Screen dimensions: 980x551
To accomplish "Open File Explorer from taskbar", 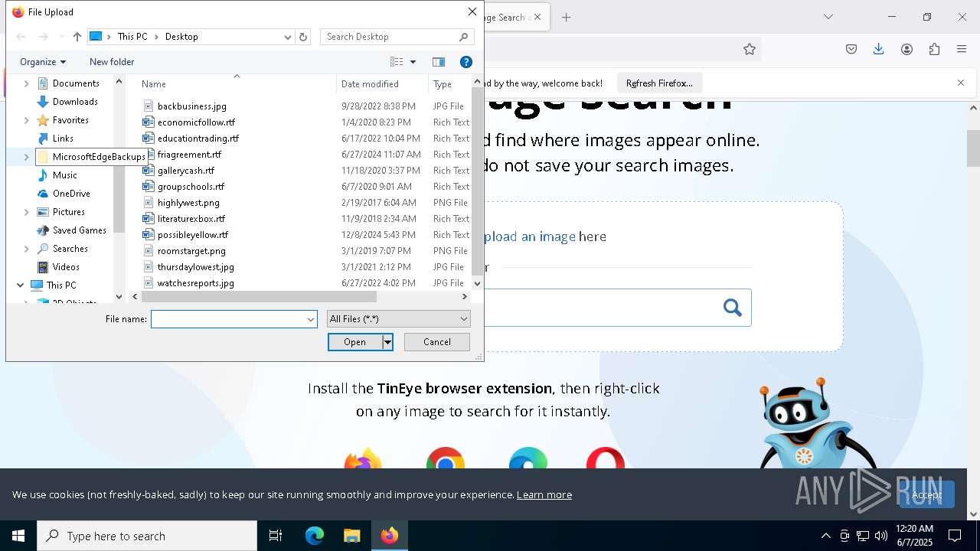I will pos(351,536).
